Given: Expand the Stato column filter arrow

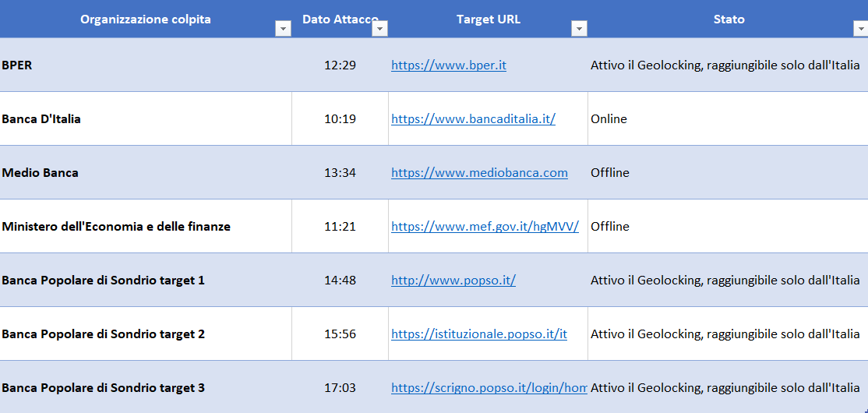Looking at the screenshot, I should tap(860, 29).
